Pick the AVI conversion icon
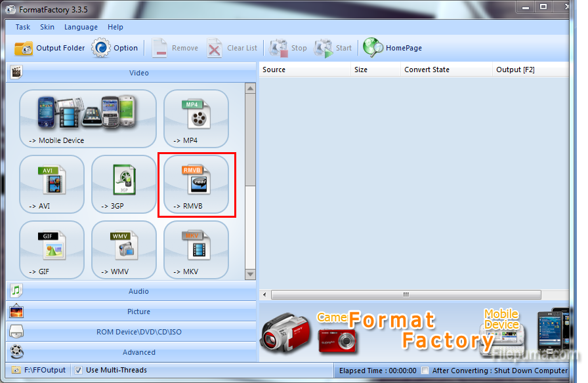 52,184
